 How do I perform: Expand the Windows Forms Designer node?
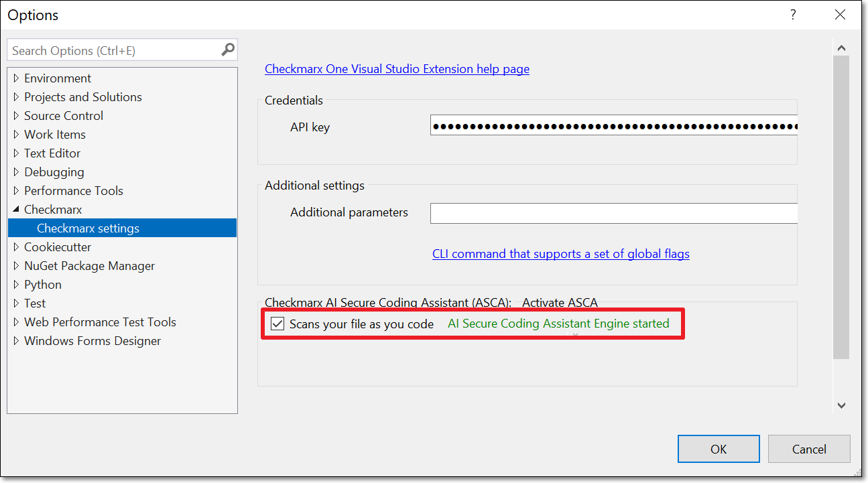(17, 341)
